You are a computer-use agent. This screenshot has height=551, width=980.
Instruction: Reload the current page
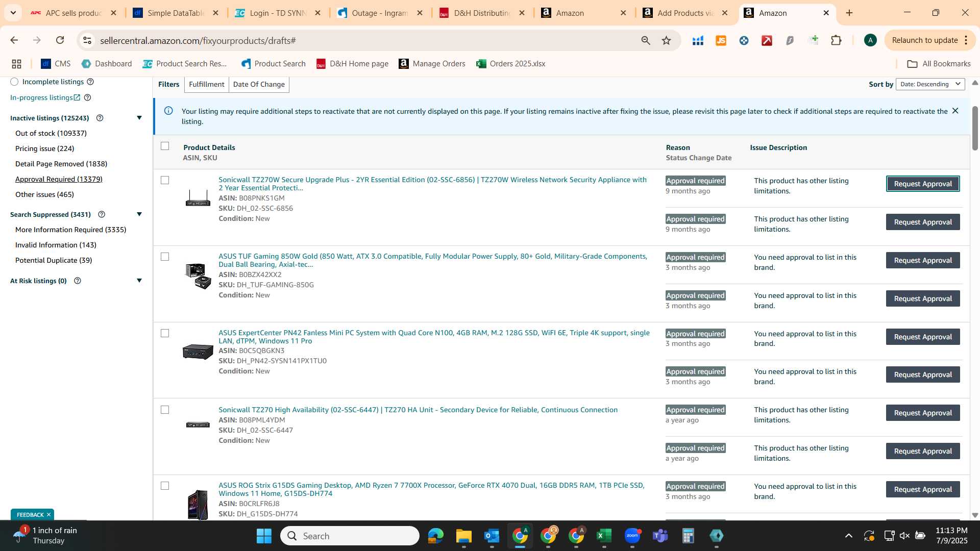click(x=60, y=40)
